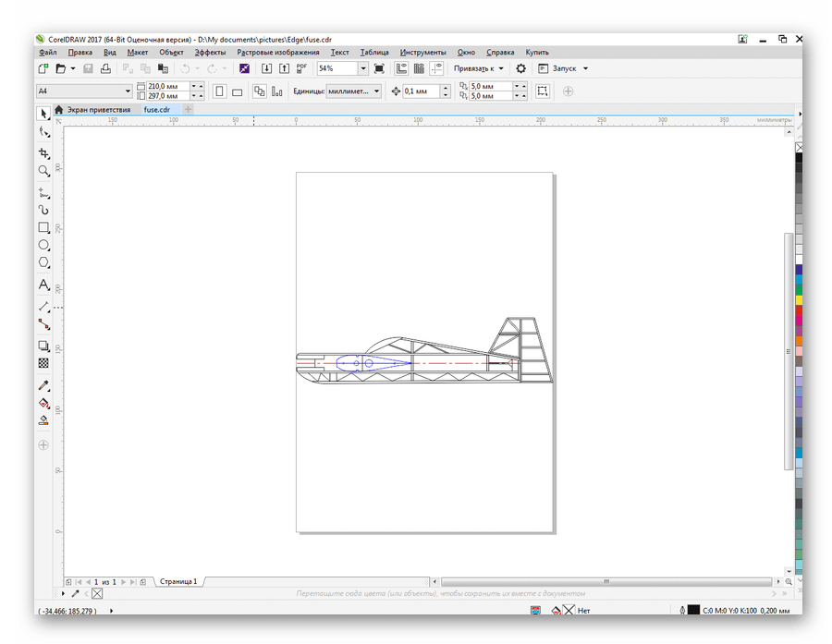Viewport: 832px width, 644px height.
Task: Set page to portrait orientation
Action: pyautogui.click(x=220, y=91)
